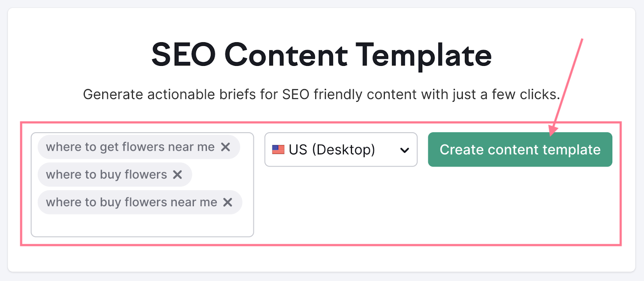This screenshot has width=644, height=281.
Task: Click the 'Generate actionable briefs' subtitle text
Action: [322, 94]
